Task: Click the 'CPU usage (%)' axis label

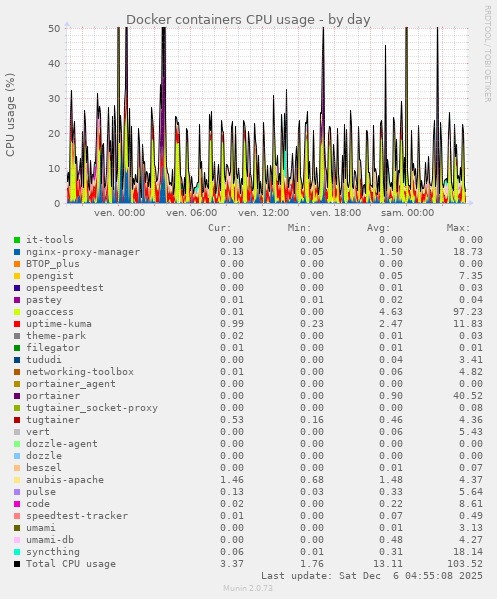Action: (10, 115)
